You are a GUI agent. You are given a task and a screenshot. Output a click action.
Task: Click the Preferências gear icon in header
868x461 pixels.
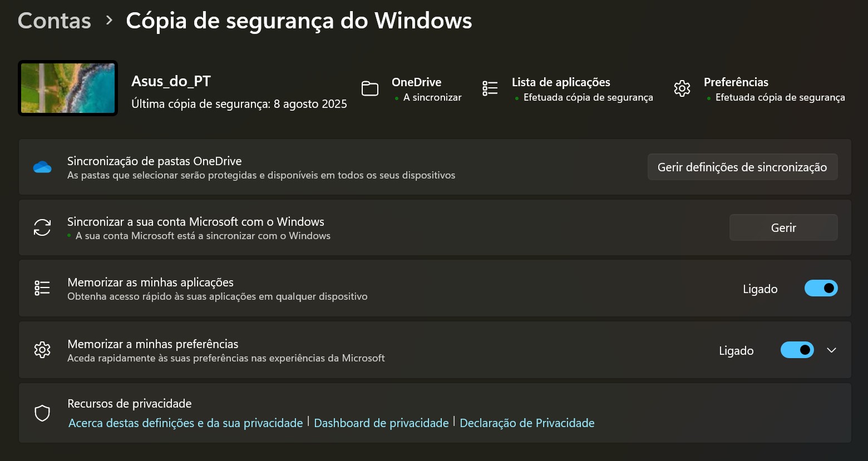682,88
